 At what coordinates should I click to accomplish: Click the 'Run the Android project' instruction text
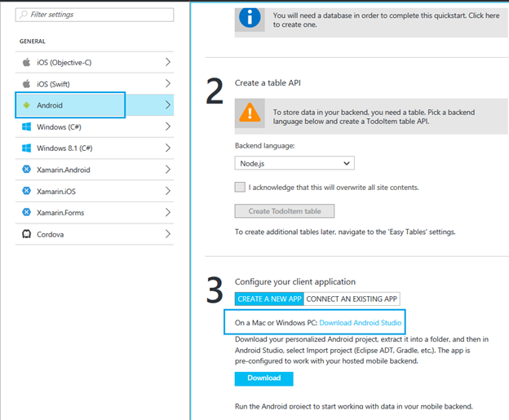tap(353, 406)
